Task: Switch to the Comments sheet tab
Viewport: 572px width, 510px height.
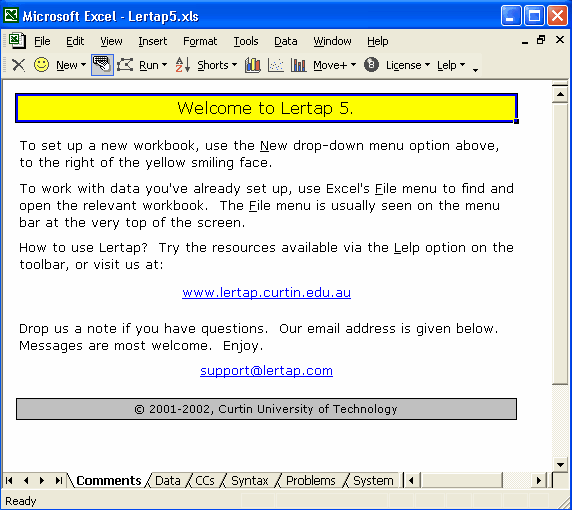Action: [109, 480]
